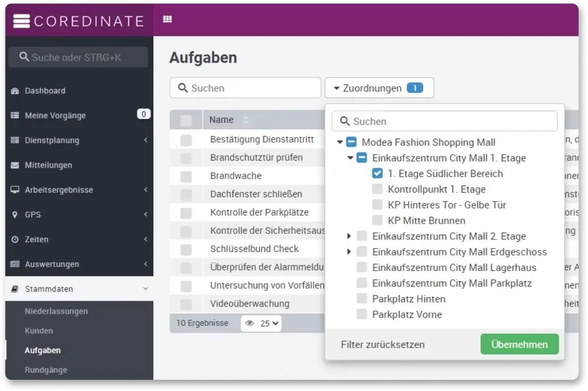This screenshot has width=588, height=391.
Task: Click the Suchen field inside filter popup
Action: coord(450,121)
